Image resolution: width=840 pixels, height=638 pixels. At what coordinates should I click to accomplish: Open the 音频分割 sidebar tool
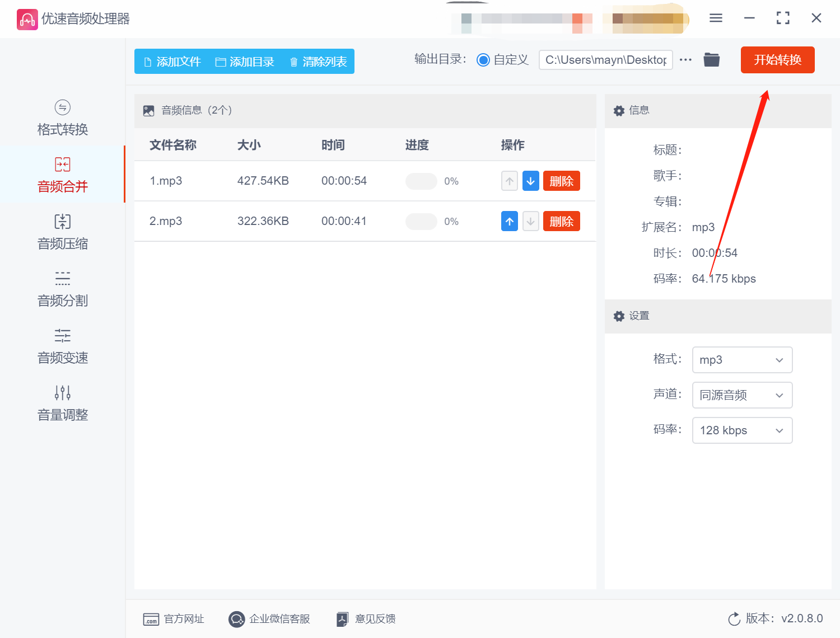[63, 289]
